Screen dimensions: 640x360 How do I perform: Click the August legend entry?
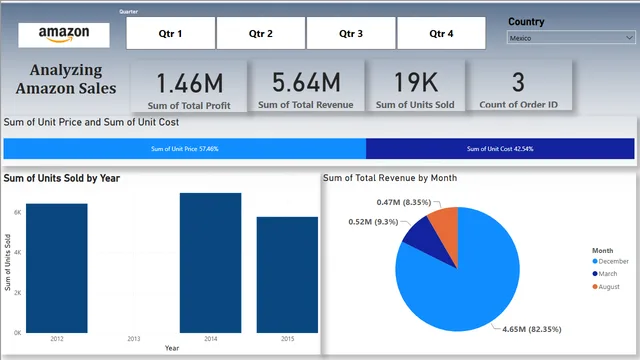point(606,287)
